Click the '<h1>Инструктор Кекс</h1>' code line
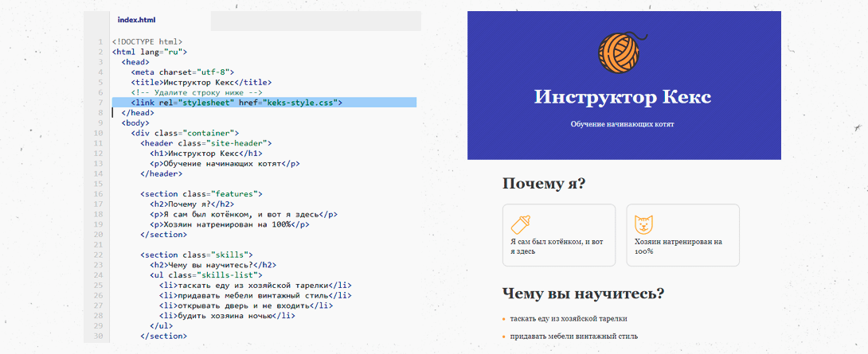 click(206, 154)
